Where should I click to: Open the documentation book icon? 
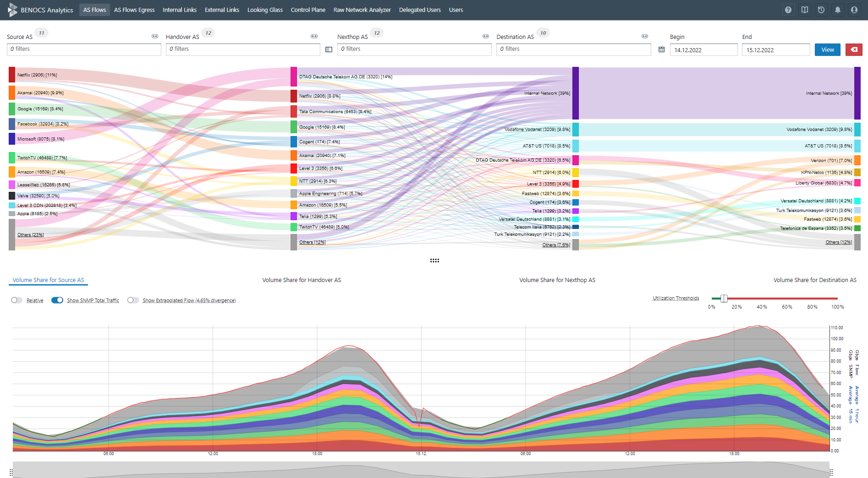[804, 10]
